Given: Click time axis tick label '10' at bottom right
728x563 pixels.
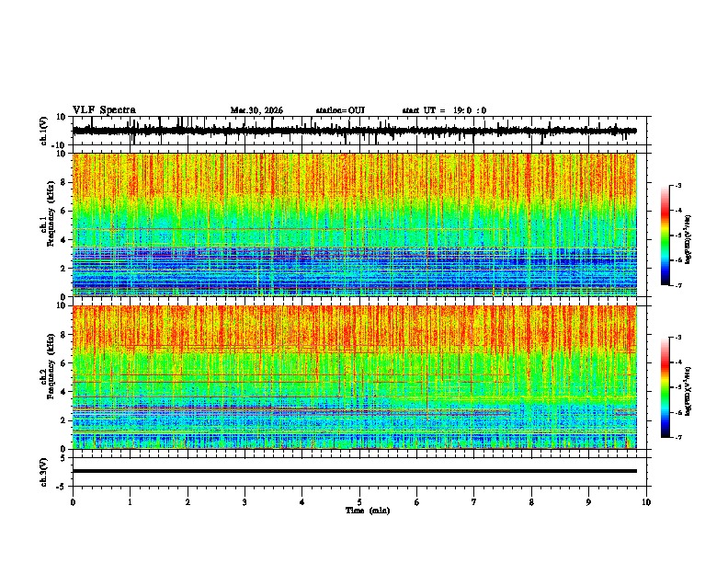Looking at the screenshot, I should 646,502.
